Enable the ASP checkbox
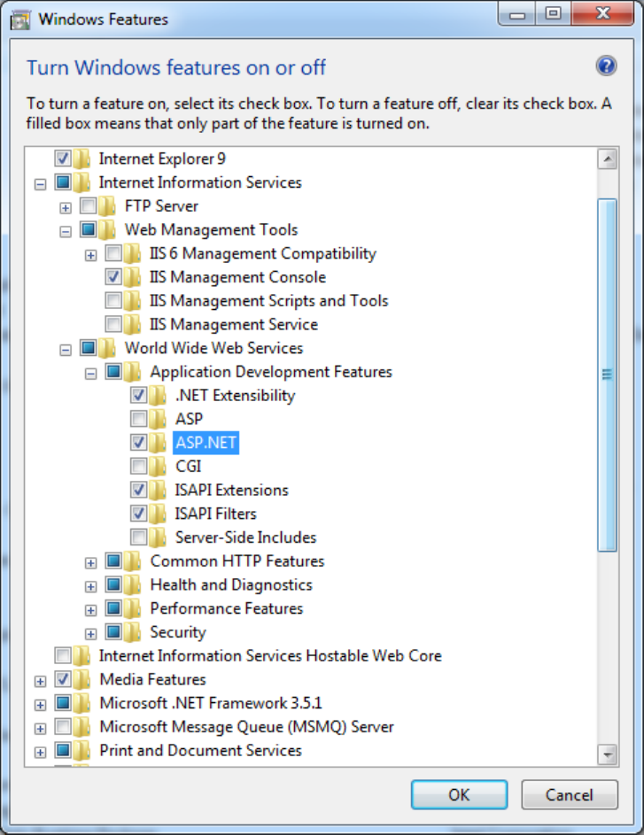Screen dimensions: 644x835 [139, 419]
